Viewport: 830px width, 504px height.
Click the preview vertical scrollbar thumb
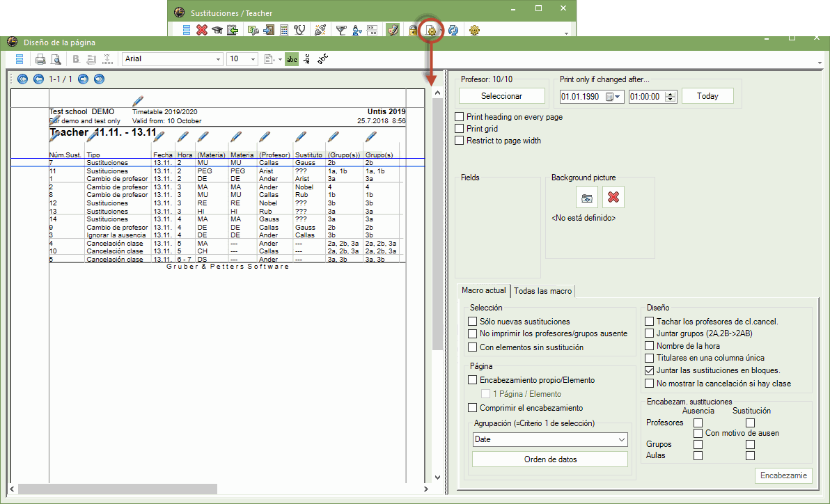[437, 224]
